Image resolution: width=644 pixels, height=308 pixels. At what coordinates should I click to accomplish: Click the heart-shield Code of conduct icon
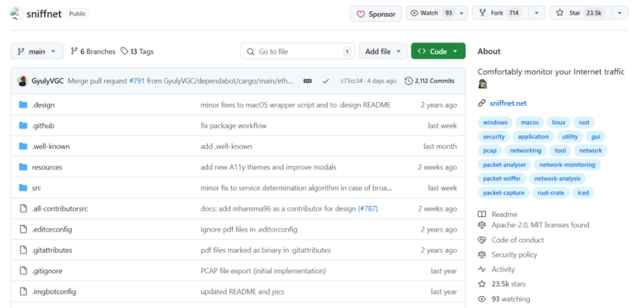(x=482, y=240)
